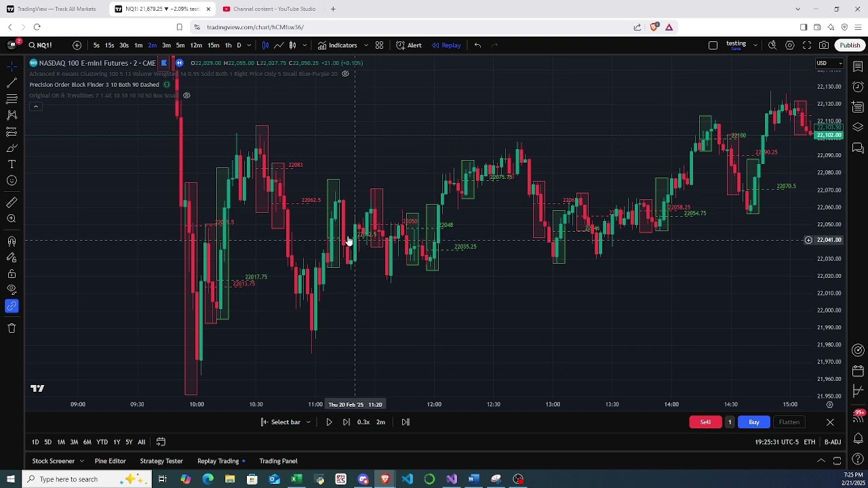Screen dimensions: 868x488
Task: Select the trend line drawing tool
Action: coord(12,82)
